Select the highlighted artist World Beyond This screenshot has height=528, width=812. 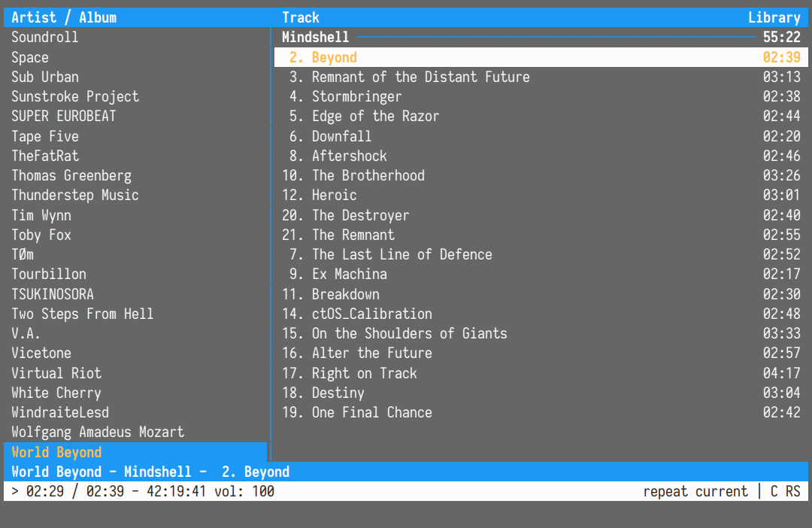tap(56, 452)
